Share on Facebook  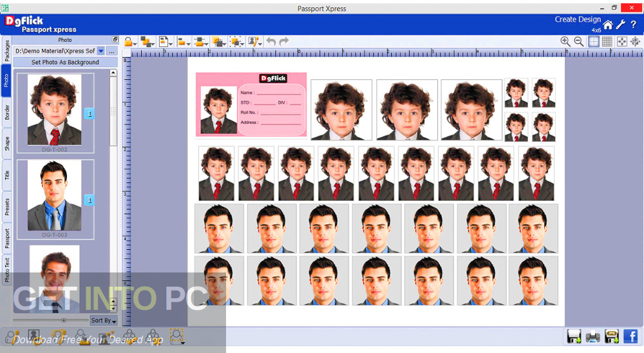click(x=631, y=336)
